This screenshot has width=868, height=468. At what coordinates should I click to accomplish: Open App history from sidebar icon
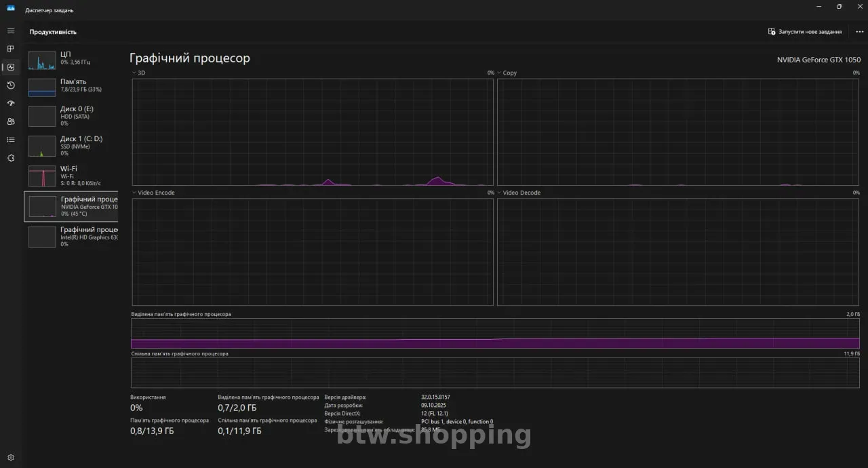[x=10, y=85]
